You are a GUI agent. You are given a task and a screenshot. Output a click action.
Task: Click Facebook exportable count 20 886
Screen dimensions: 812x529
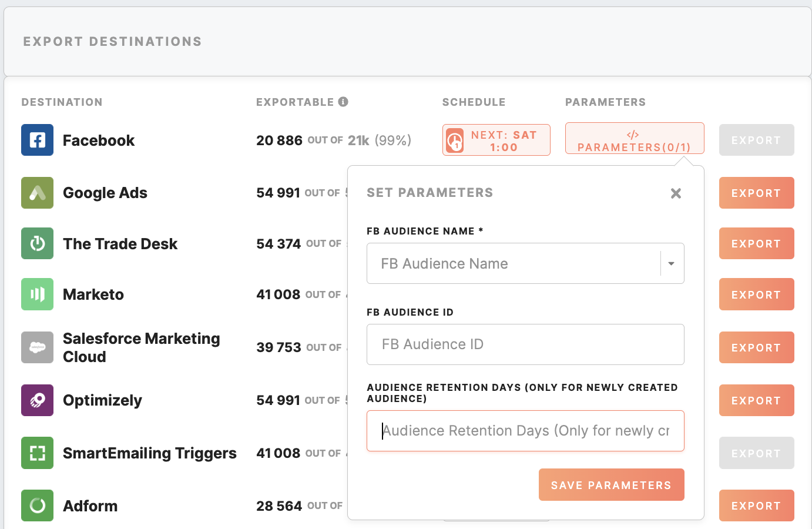[279, 140]
